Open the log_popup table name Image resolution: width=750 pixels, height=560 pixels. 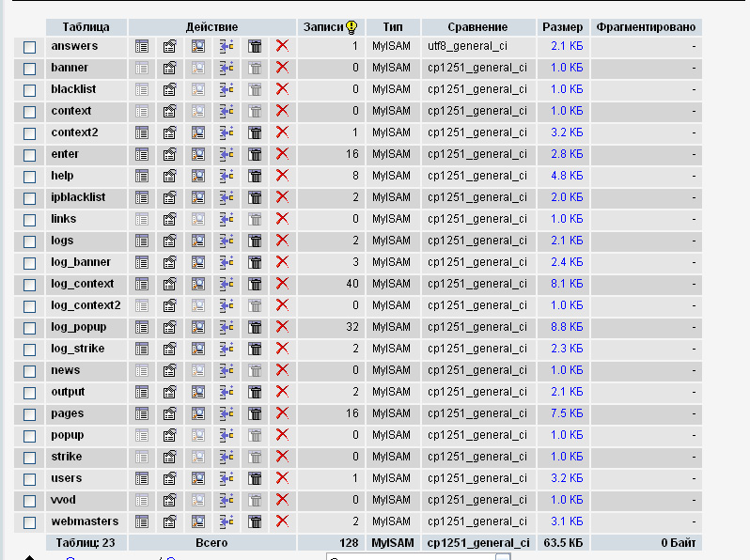[78, 327]
